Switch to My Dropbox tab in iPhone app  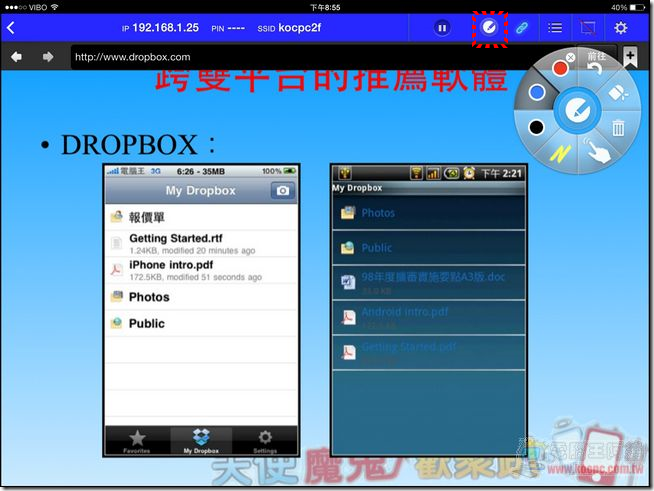(x=201, y=441)
